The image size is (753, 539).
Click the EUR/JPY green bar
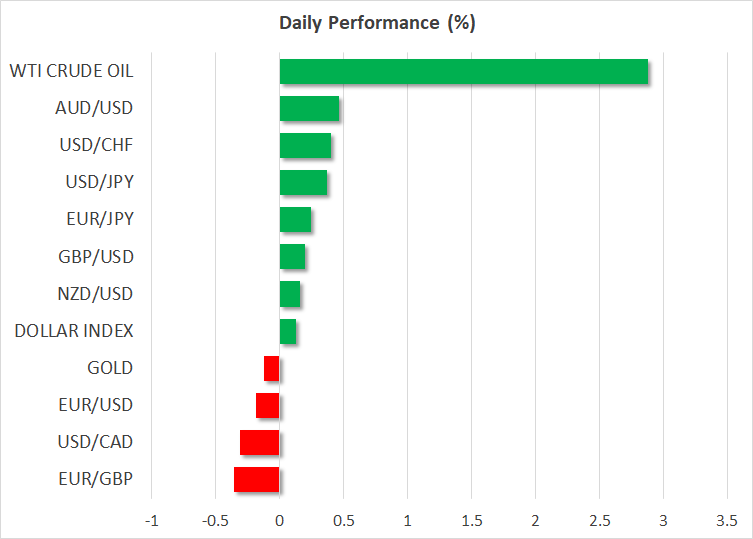295,220
